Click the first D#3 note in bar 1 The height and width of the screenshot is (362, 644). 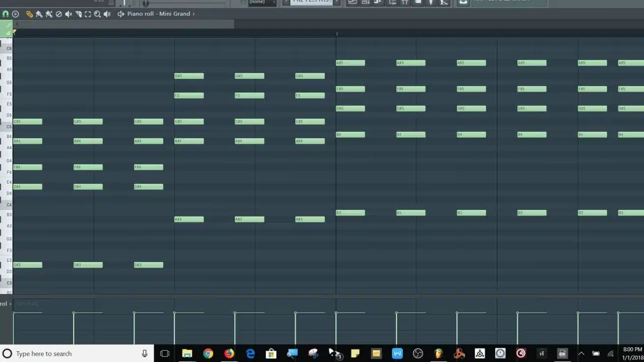28,265
